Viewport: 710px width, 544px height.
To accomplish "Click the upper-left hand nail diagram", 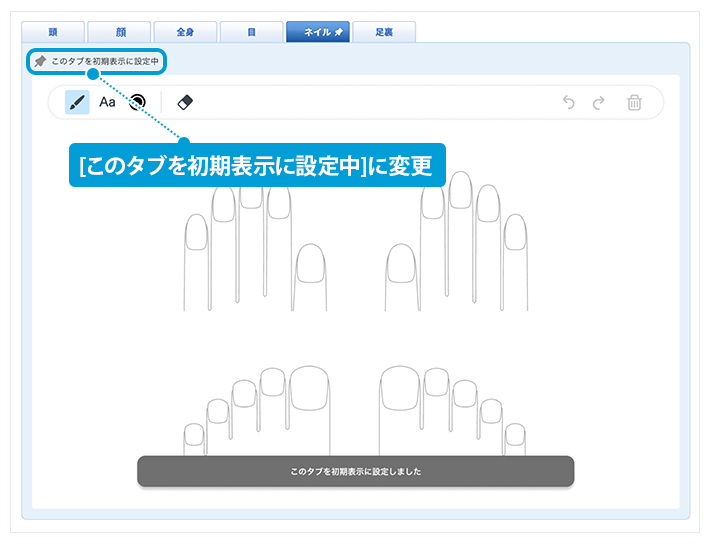I will (255, 250).
